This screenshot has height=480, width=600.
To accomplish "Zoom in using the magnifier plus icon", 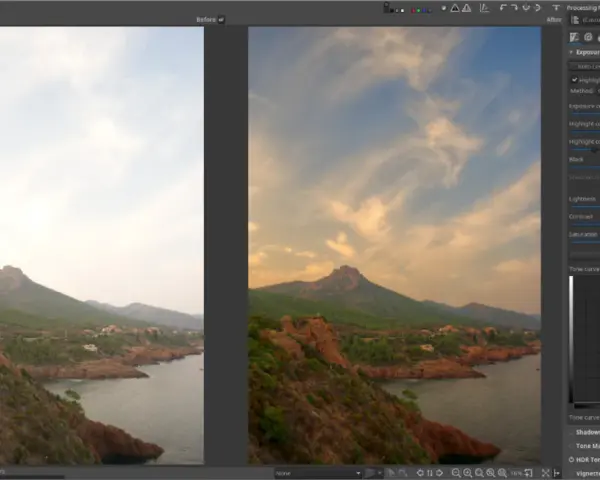I will click(468, 473).
